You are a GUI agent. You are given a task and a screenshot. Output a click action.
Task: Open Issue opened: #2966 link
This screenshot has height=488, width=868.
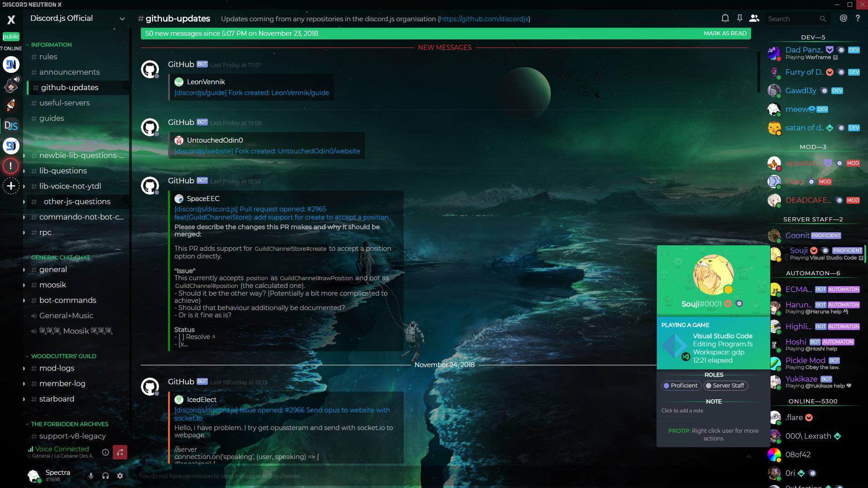pyautogui.click(x=282, y=414)
